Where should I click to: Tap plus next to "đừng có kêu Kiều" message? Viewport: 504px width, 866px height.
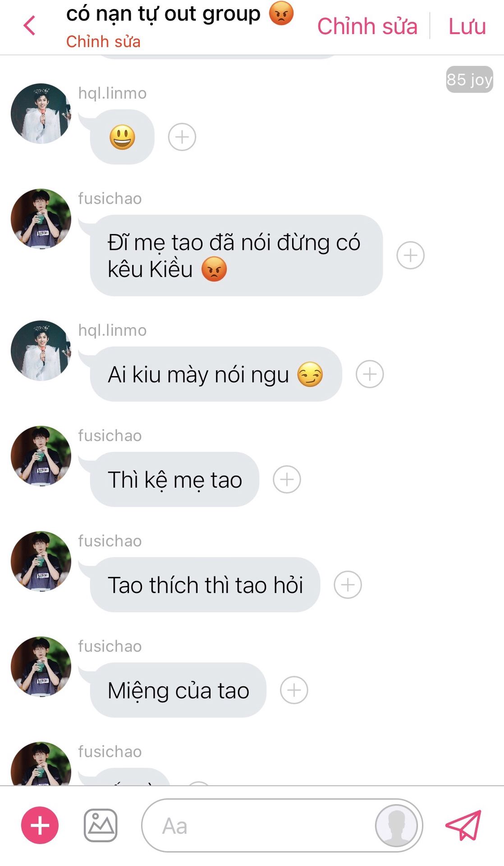(x=410, y=255)
